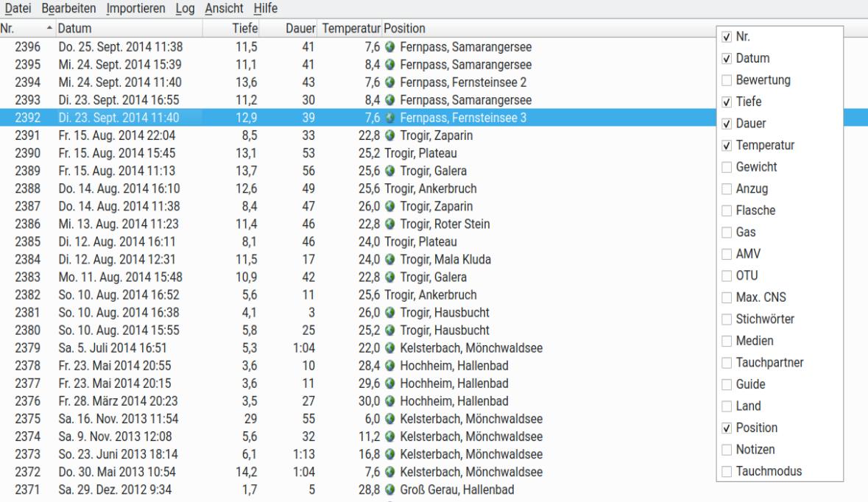
Task: Click the globe beside Kelsterbach, Mönchwaldsee dive 2375
Action: tap(388, 420)
